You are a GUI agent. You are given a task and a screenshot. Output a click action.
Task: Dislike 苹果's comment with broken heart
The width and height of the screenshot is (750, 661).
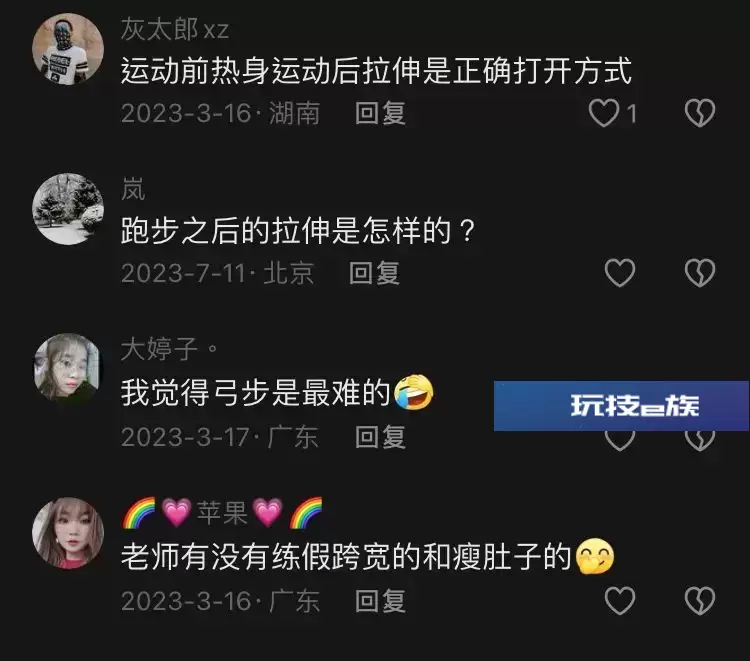point(699,601)
